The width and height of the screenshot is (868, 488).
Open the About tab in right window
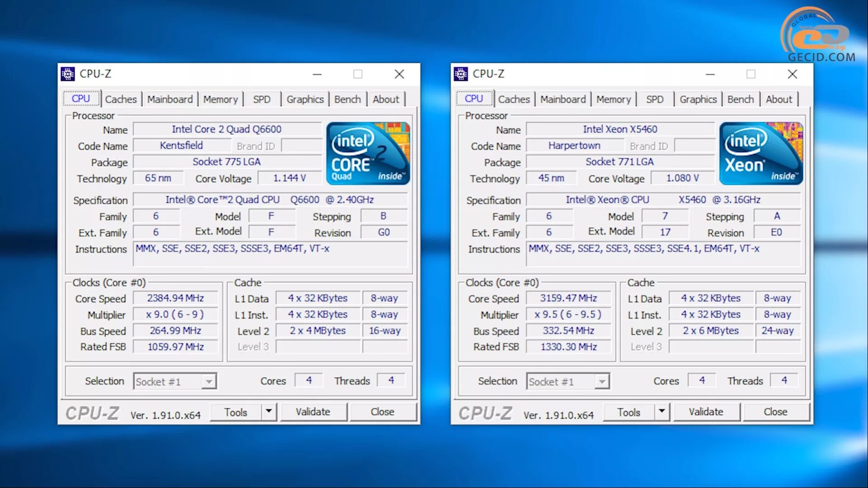click(779, 99)
